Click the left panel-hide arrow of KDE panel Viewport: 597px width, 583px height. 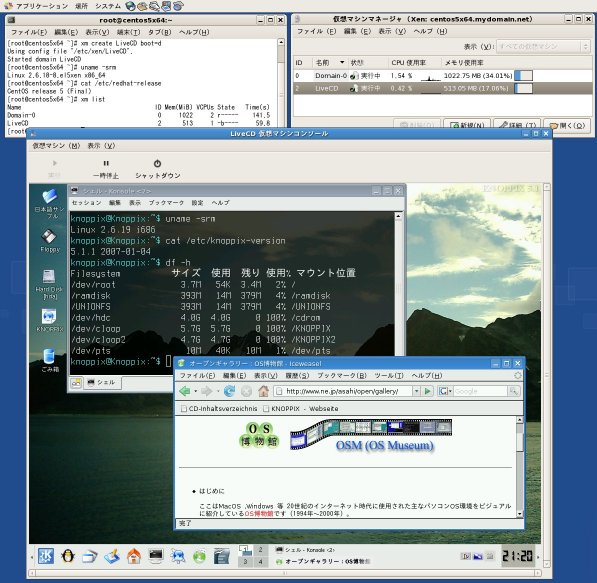click(x=32, y=557)
